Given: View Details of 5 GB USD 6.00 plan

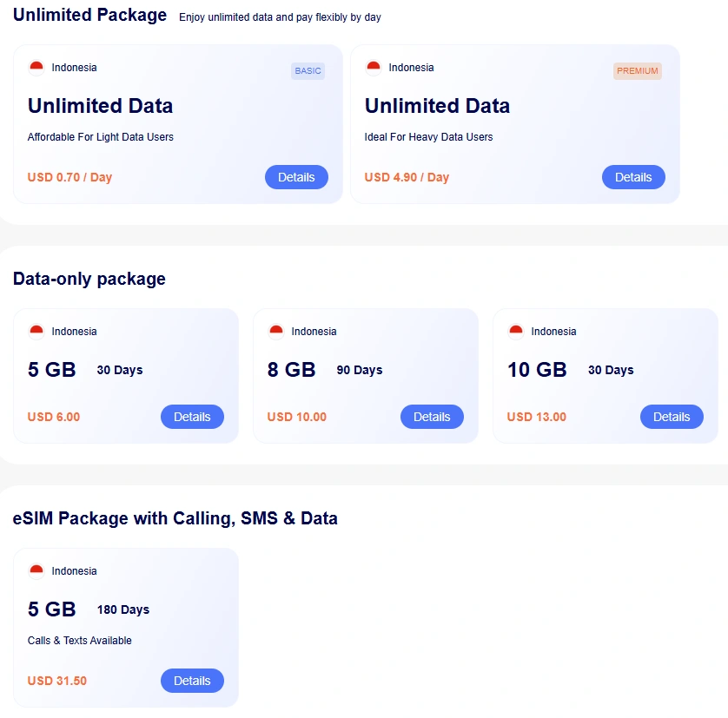Looking at the screenshot, I should (x=192, y=417).
